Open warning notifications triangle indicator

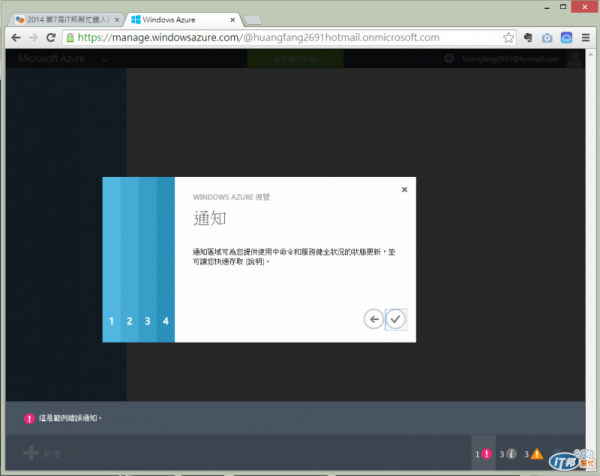click(534, 454)
